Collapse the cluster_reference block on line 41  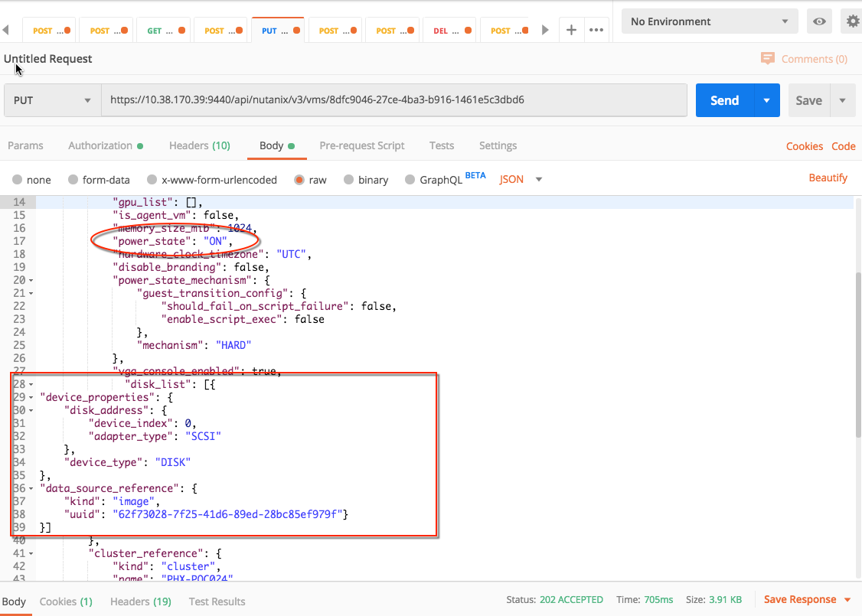coord(31,553)
